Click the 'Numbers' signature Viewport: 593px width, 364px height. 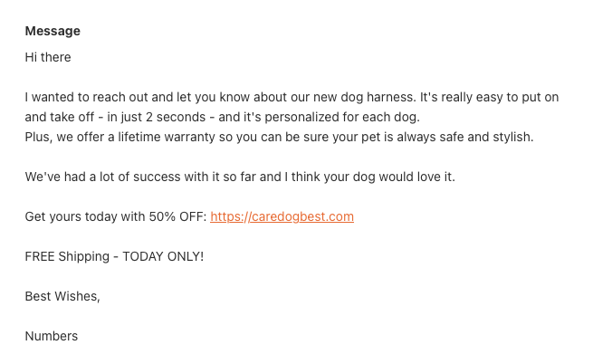pos(52,336)
